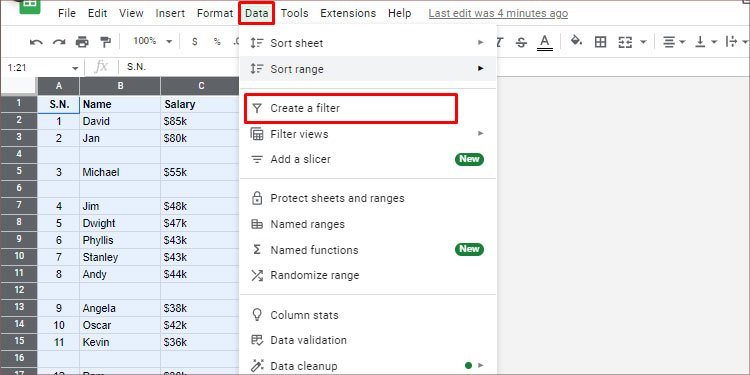750x375 pixels.
Task: Open the 100% zoom dropdown
Action: point(152,42)
